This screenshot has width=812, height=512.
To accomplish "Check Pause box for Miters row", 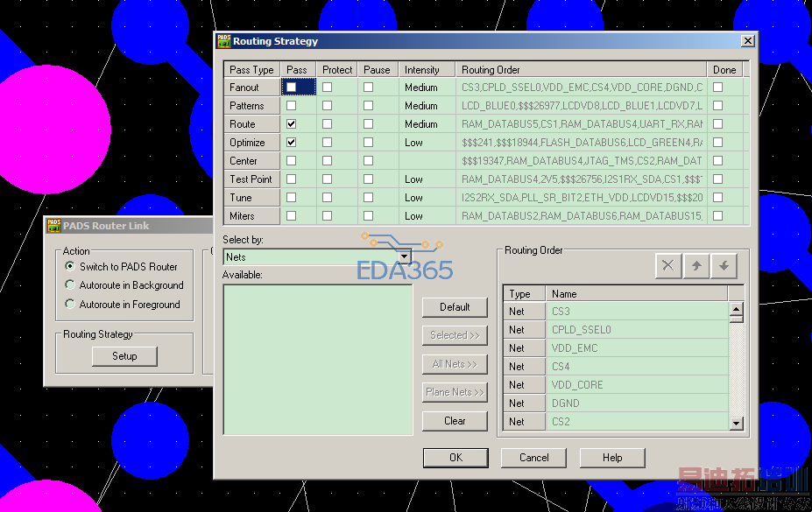I will [x=368, y=215].
